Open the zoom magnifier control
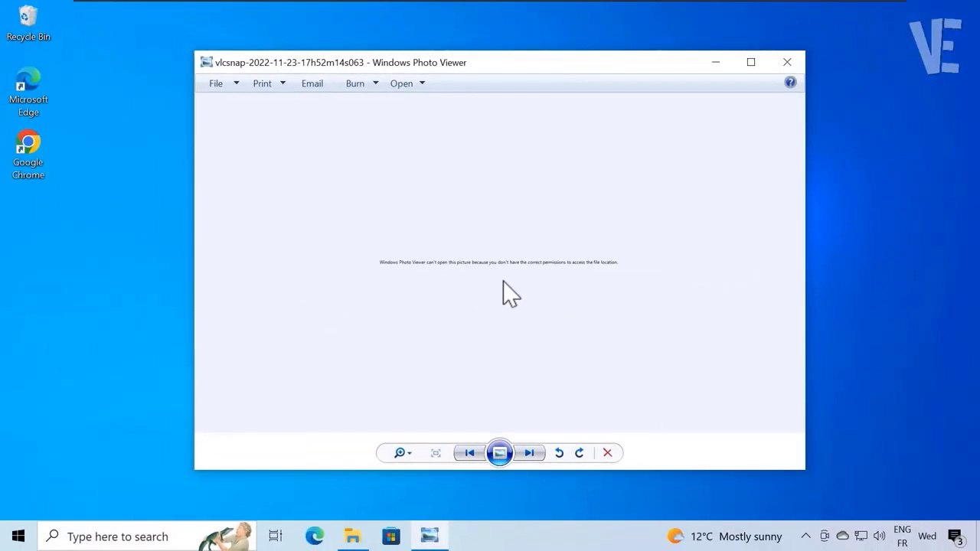This screenshot has height=551, width=980. click(402, 453)
